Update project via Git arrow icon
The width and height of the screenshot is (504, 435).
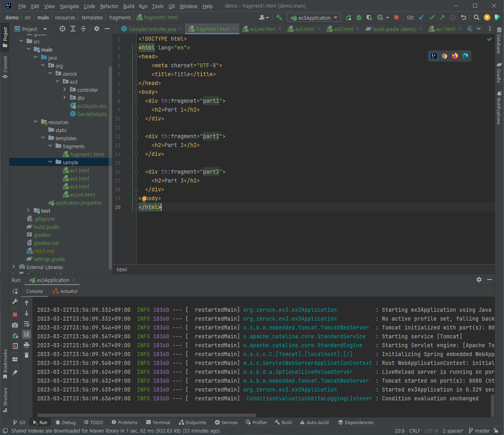421,17
